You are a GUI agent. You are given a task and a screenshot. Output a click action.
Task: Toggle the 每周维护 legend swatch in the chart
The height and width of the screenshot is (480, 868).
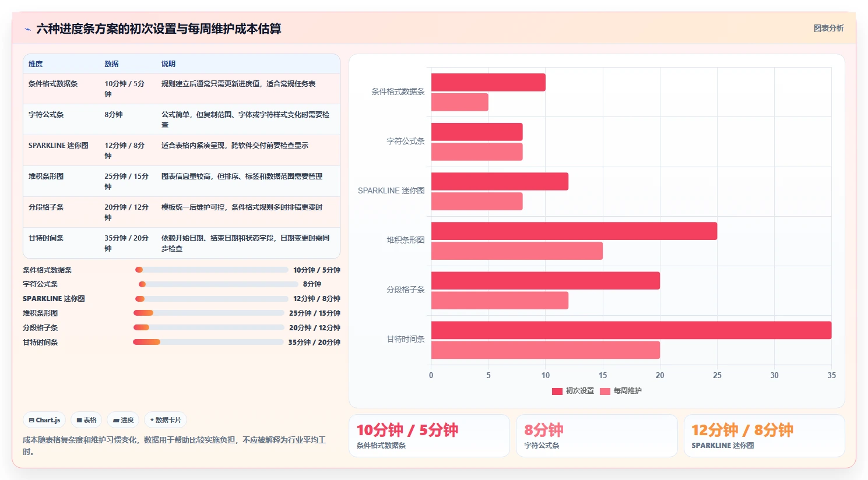pos(605,391)
